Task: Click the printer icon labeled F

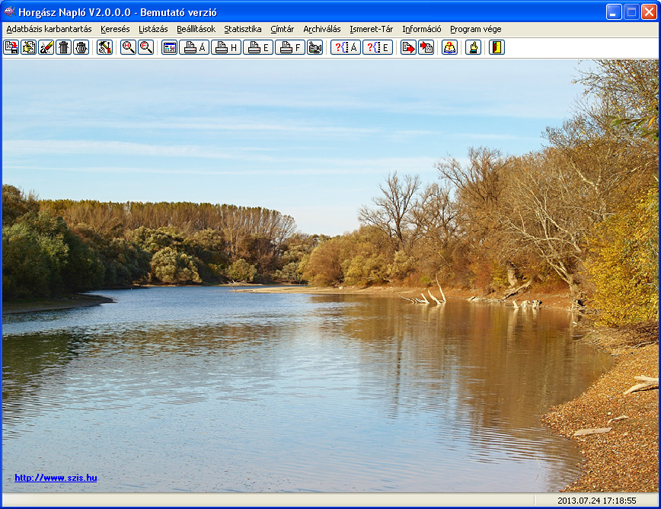Action: pyautogui.click(x=290, y=47)
